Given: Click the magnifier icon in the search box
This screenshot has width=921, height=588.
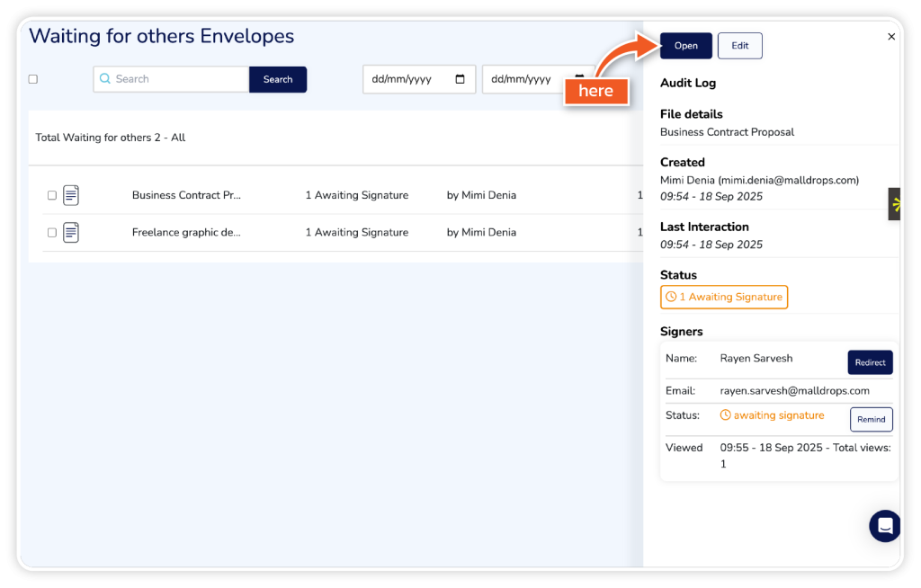Looking at the screenshot, I should coord(105,79).
